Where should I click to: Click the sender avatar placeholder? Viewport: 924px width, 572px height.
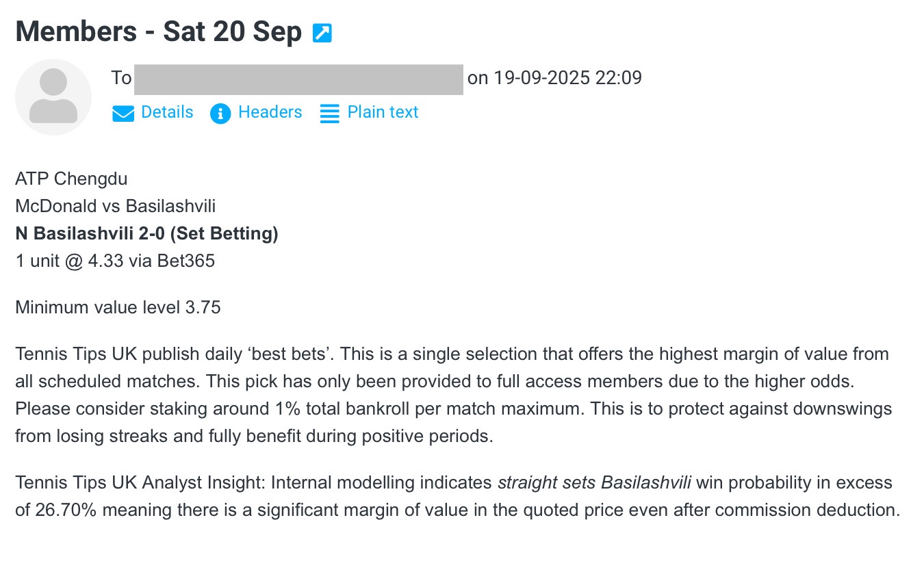tap(53, 96)
